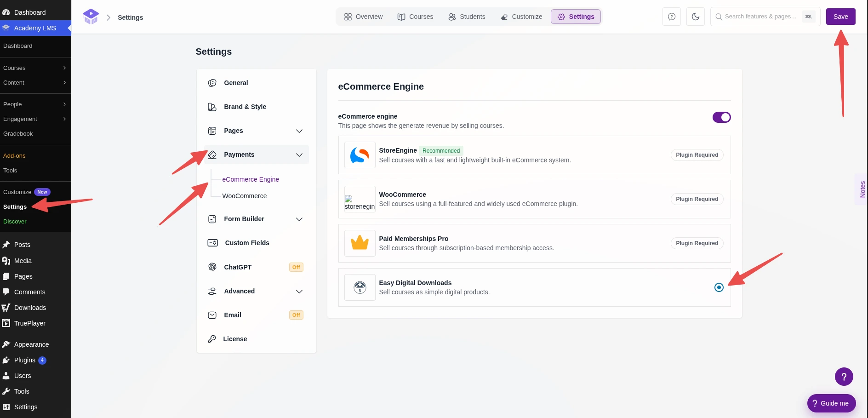The height and width of the screenshot is (418, 868).
Task: Click the TruePlayer sidebar icon
Action: 6,323
